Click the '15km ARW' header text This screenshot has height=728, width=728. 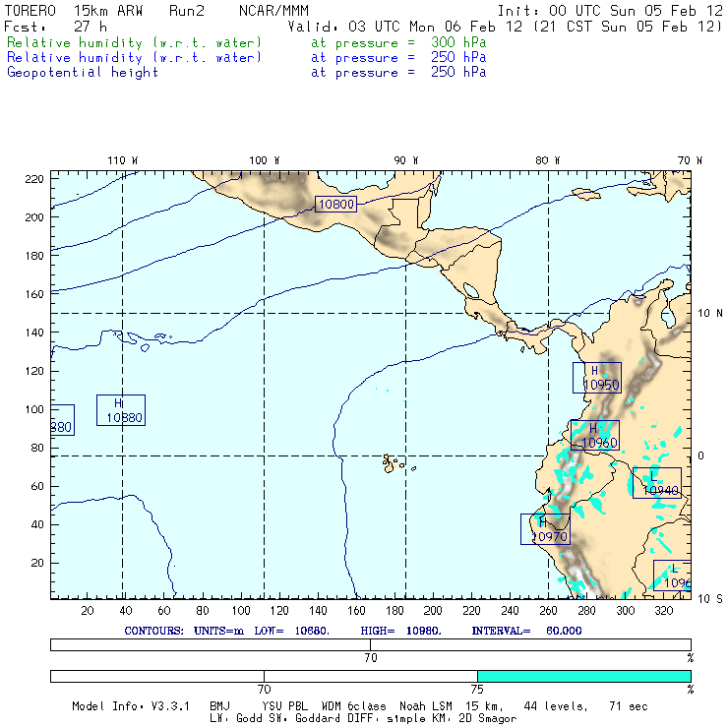tap(108, 11)
